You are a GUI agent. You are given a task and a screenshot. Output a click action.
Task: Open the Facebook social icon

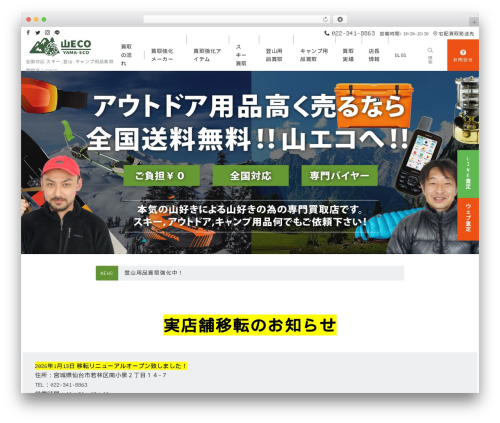click(x=28, y=33)
